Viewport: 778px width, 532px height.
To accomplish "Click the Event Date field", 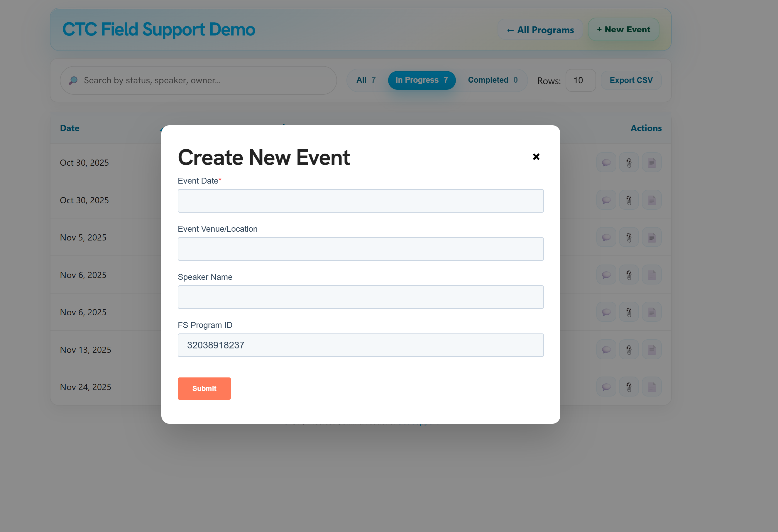I will [361, 201].
